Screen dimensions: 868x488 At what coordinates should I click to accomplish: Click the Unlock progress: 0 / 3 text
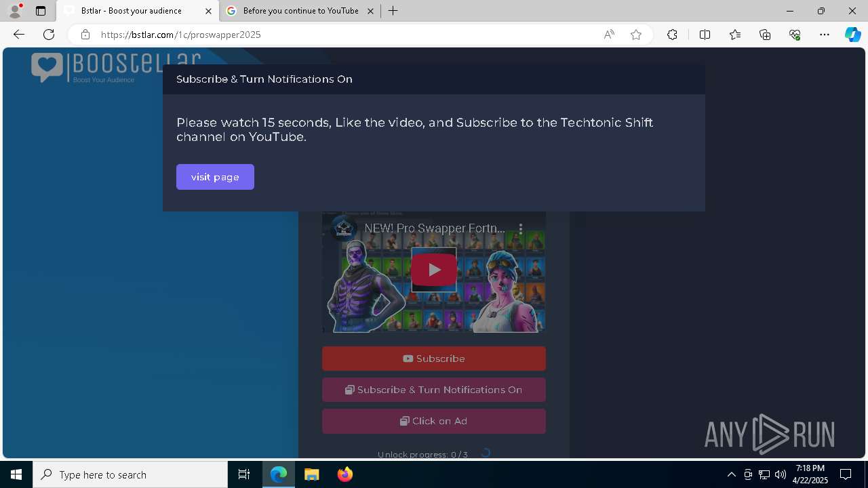422,454
